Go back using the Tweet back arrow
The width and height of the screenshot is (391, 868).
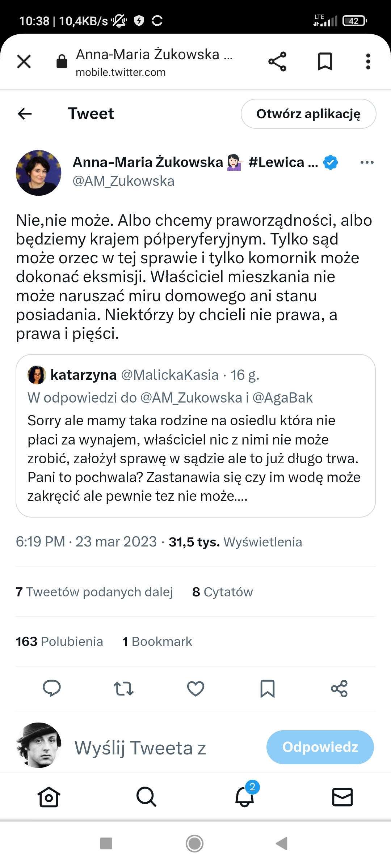(x=25, y=114)
